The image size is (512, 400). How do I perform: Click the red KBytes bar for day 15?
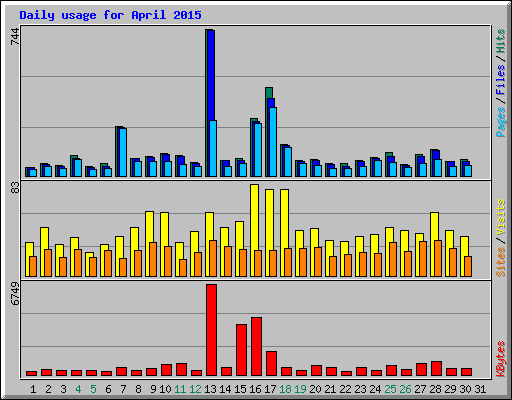click(x=241, y=350)
